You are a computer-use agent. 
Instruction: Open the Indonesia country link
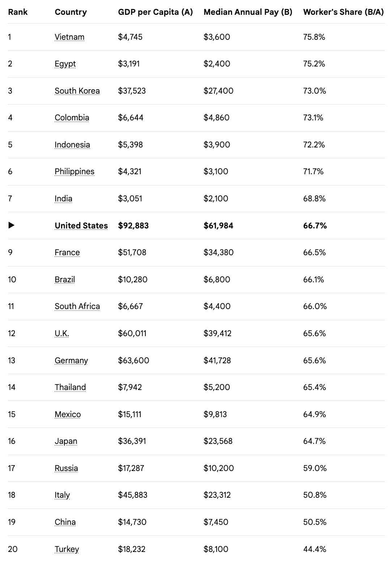click(72, 145)
